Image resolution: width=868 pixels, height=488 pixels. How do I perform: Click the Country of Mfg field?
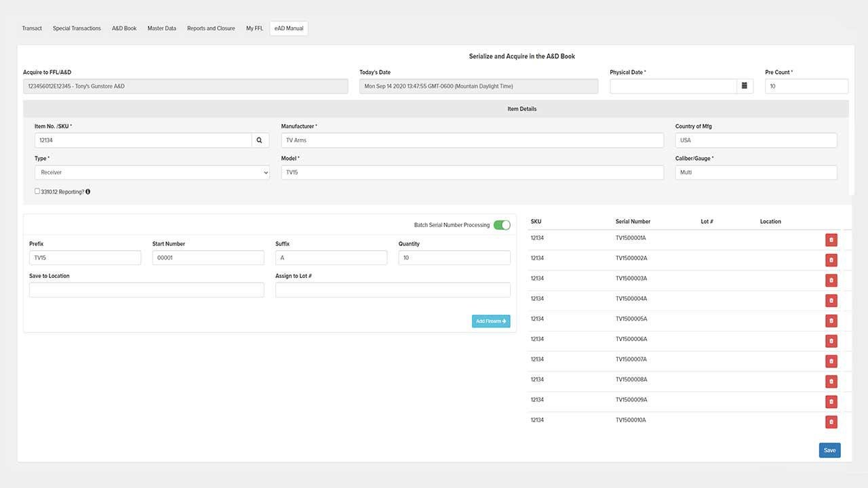tap(756, 140)
